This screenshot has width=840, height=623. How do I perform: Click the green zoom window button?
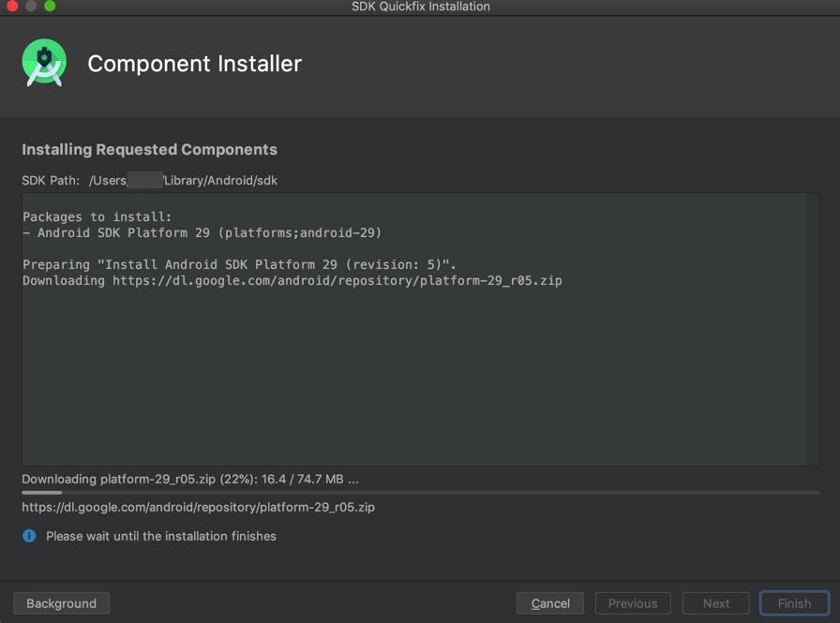(x=50, y=6)
